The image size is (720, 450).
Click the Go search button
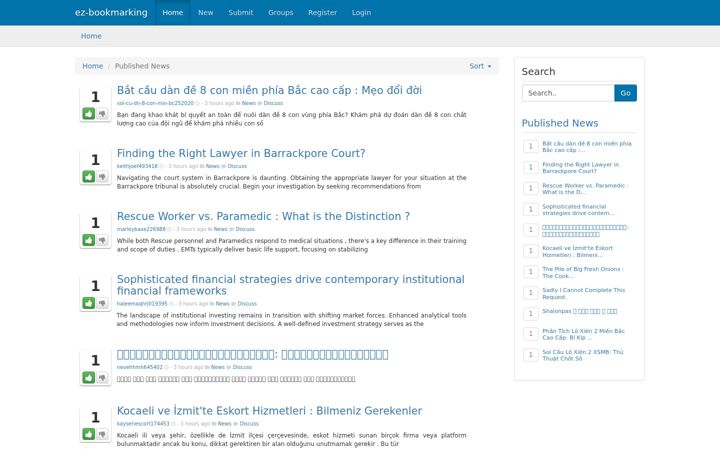625,93
